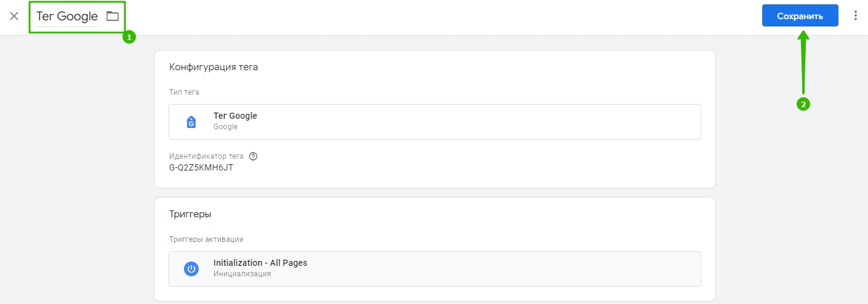Click the green annotation badge number 1
This screenshot has height=304, width=868.
pos(129,38)
